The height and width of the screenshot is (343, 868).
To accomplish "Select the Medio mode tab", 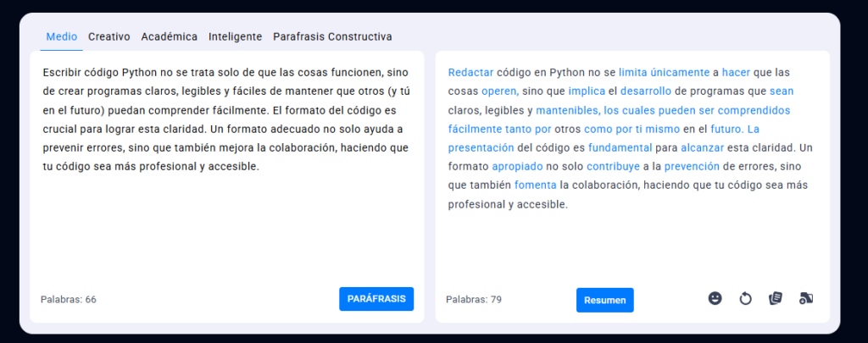I will tap(61, 36).
